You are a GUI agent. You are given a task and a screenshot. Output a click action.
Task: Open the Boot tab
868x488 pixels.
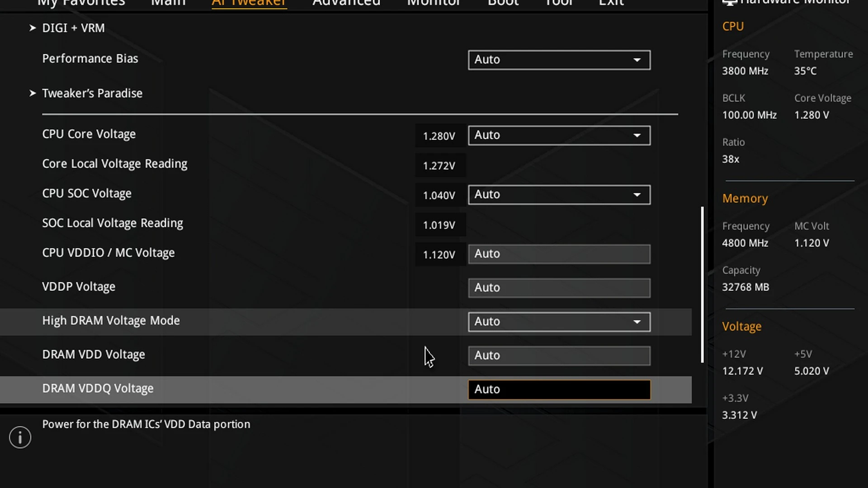503,3
